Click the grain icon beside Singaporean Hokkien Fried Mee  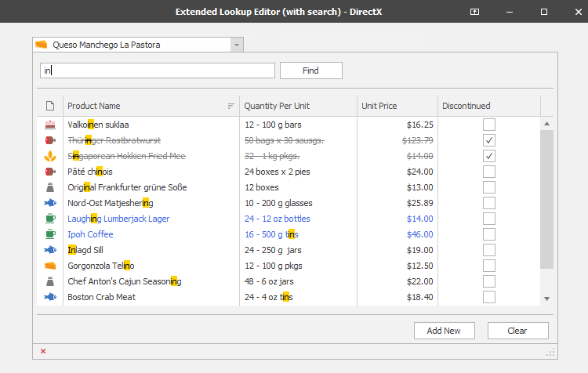pos(50,156)
